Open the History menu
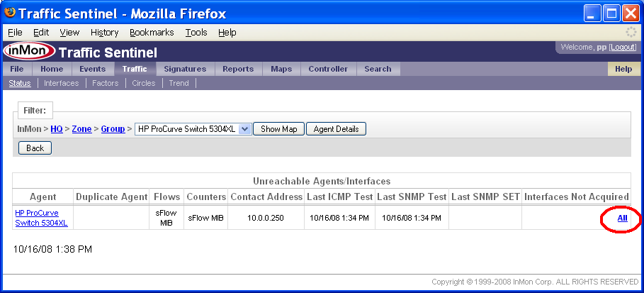The image size is (644, 293). click(105, 33)
